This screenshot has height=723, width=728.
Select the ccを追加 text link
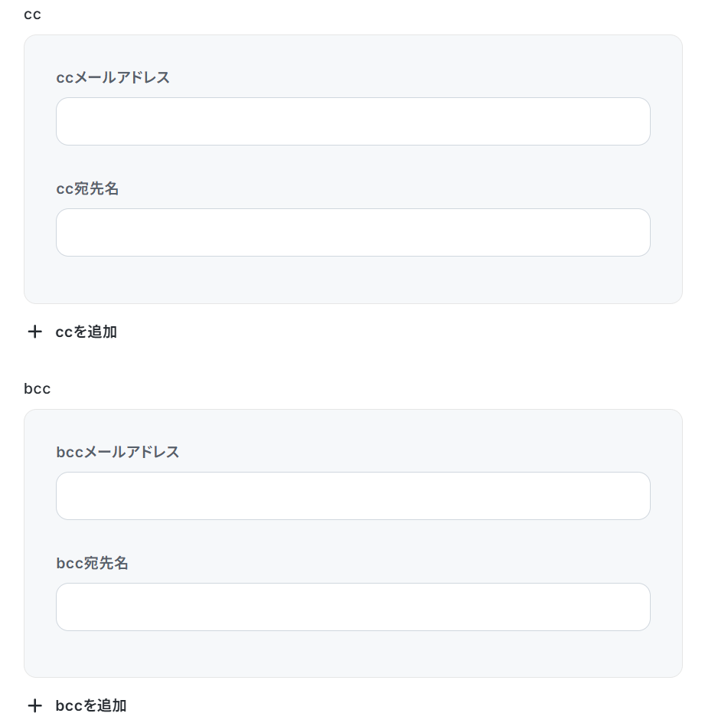(x=87, y=332)
